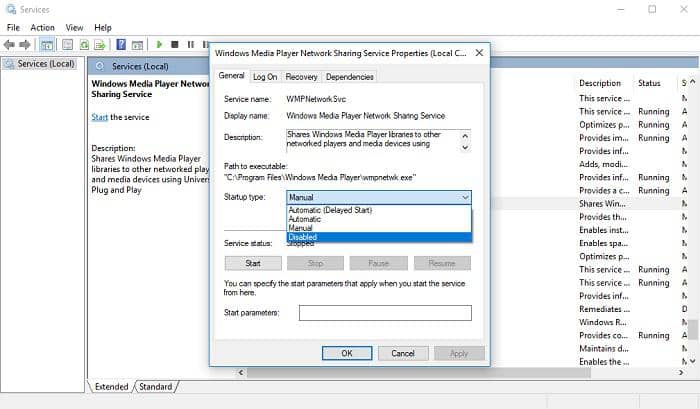This screenshot has height=409, width=700.
Task: Click the services list vertical scrollbar thumb
Action: pyautogui.click(x=692, y=330)
